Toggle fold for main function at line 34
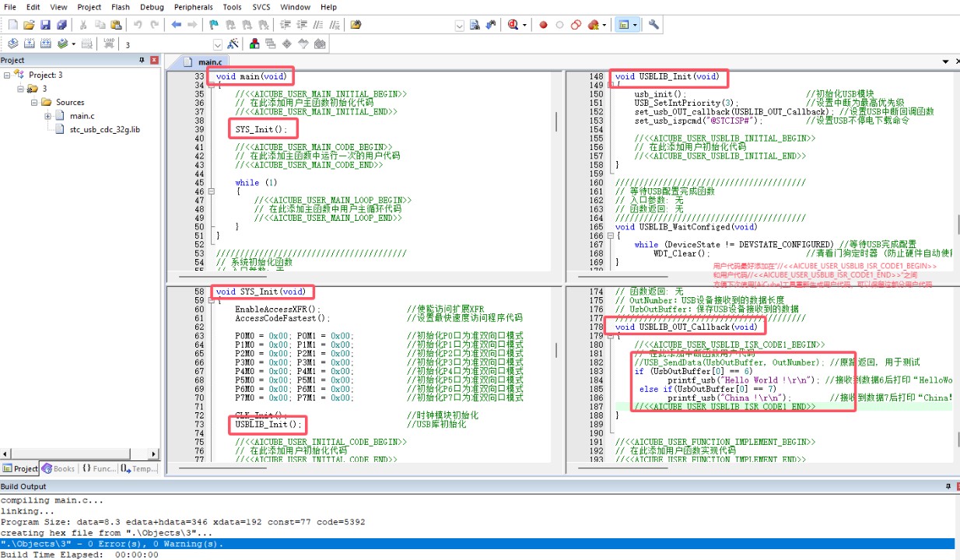The height and width of the screenshot is (560, 960). pyautogui.click(x=210, y=86)
